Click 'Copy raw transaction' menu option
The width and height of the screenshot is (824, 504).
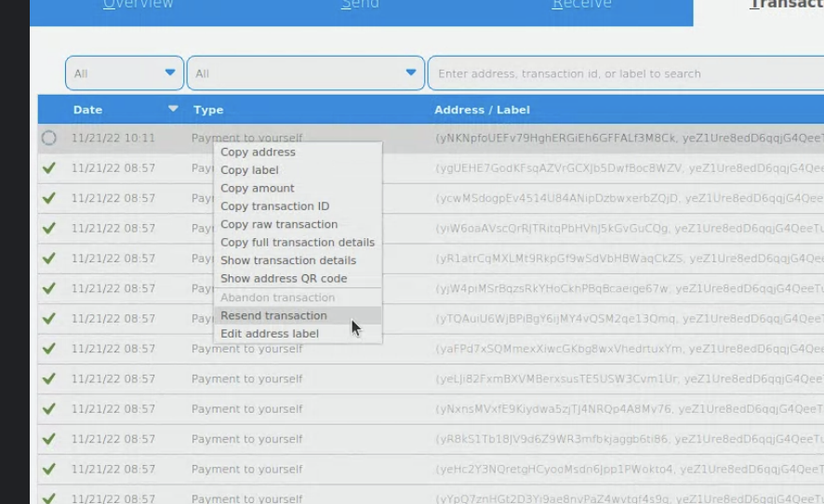(x=279, y=224)
